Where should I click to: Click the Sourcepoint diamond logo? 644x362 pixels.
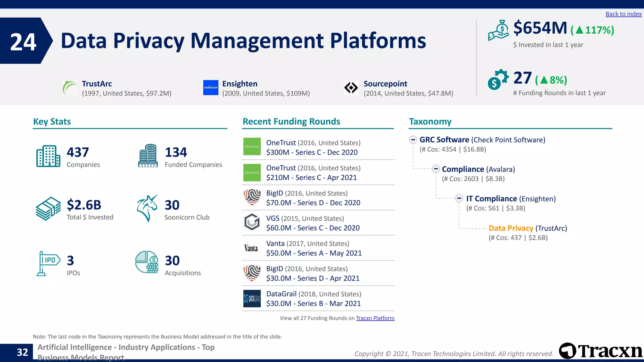click(x=351, y=88)
